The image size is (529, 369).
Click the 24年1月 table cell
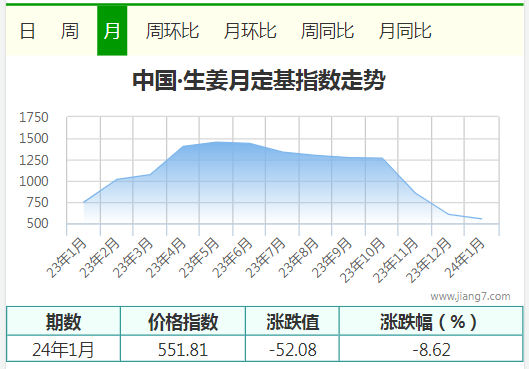(x=63, y=349)
